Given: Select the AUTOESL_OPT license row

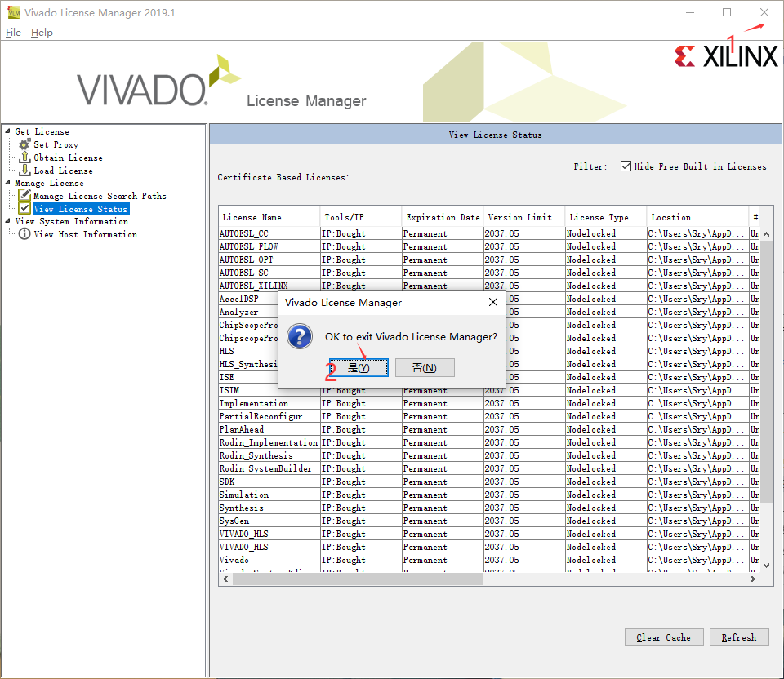Looking at the screenshot, I should [489, 260].
